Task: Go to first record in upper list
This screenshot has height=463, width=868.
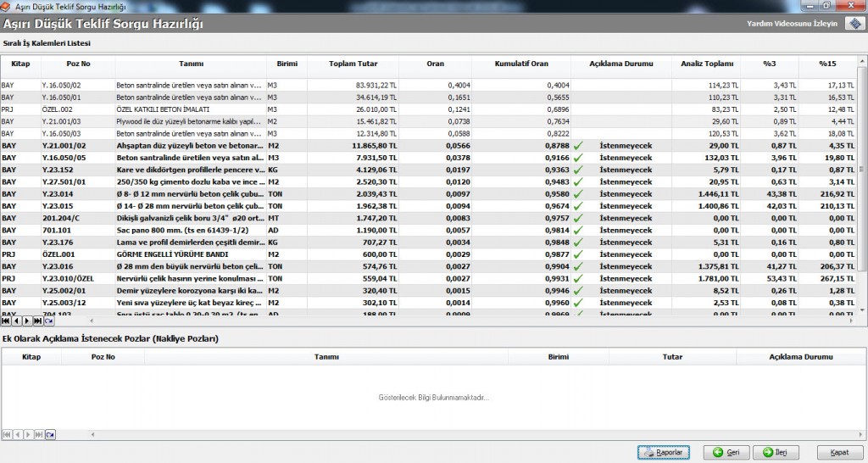Action: click(x=6, y=321)
